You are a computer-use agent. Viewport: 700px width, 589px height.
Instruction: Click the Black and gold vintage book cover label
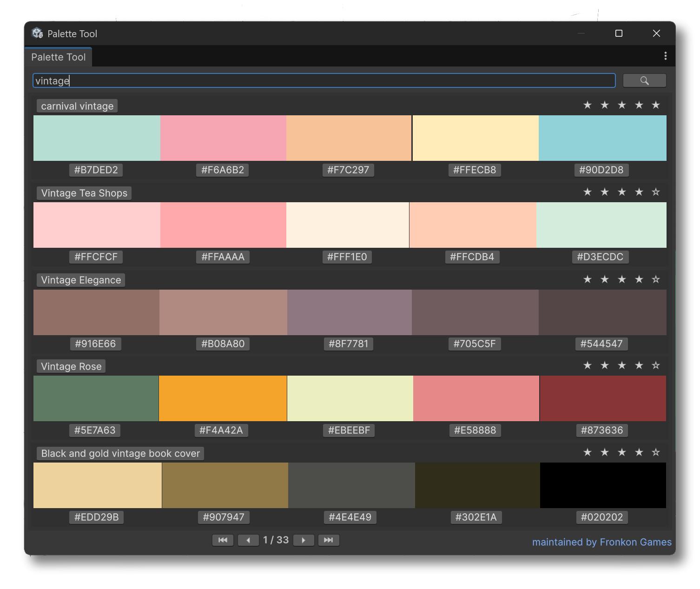pyautogui.click(x=120, y=453)
